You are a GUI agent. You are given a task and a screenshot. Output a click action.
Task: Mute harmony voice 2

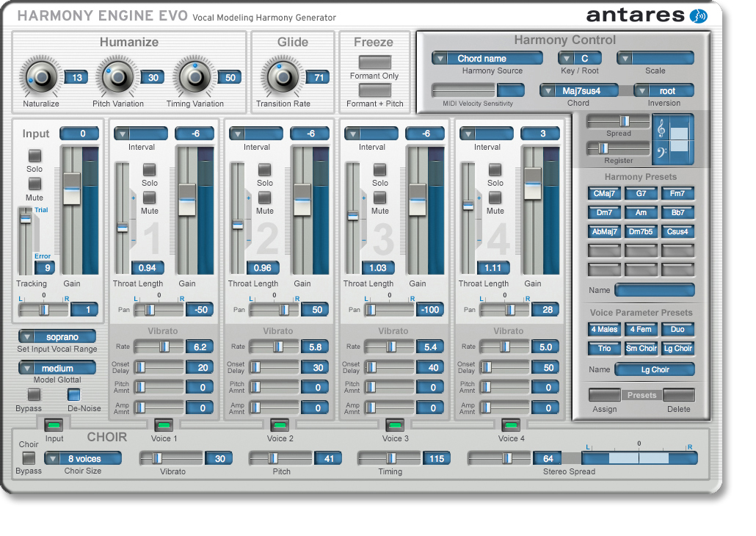coord(265,198)
